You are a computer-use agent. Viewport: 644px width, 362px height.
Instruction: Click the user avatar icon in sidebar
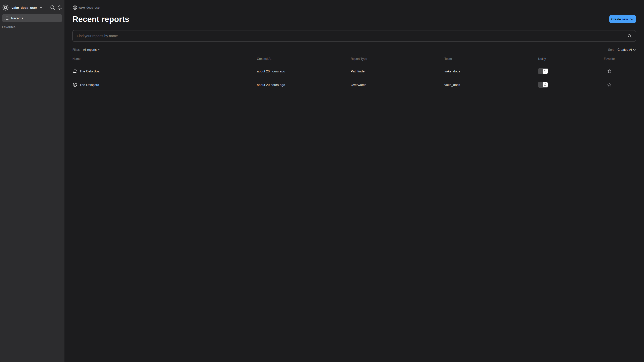(x=6, y=8)
